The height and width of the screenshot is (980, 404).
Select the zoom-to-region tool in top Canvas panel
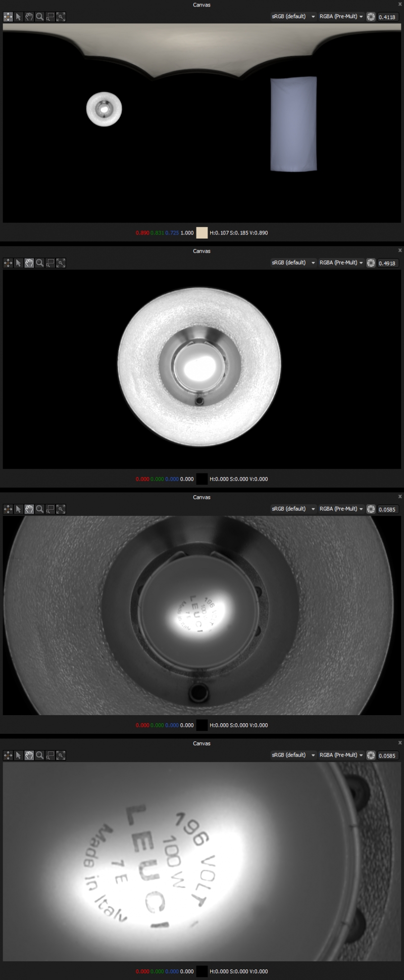(x=50, y=17)
